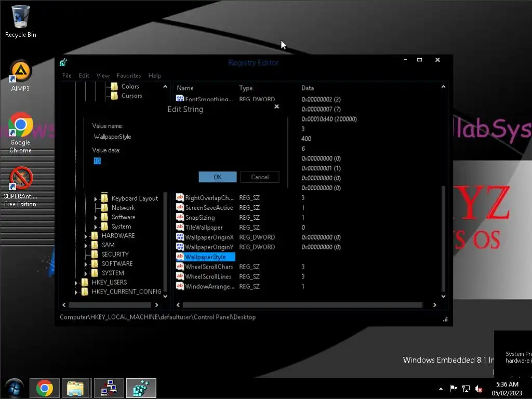Open Chrome from the taskbar
Image resolution: width=532 pixels, height=399 pixels.
tap(45, 388)
